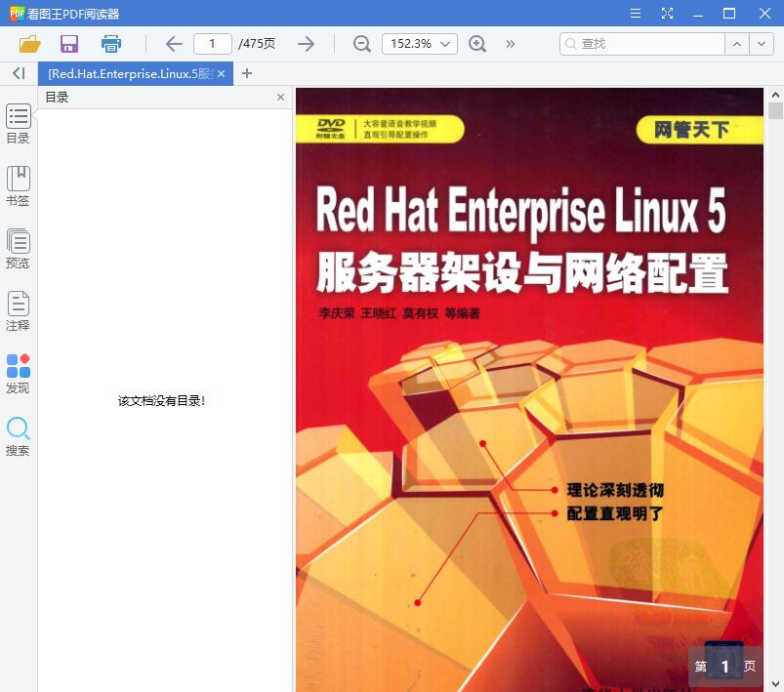Image resolution: width=784 pixels, height=692 pixels.
Task: Print the document with the printer icon
Action: [x=111, y=44]
